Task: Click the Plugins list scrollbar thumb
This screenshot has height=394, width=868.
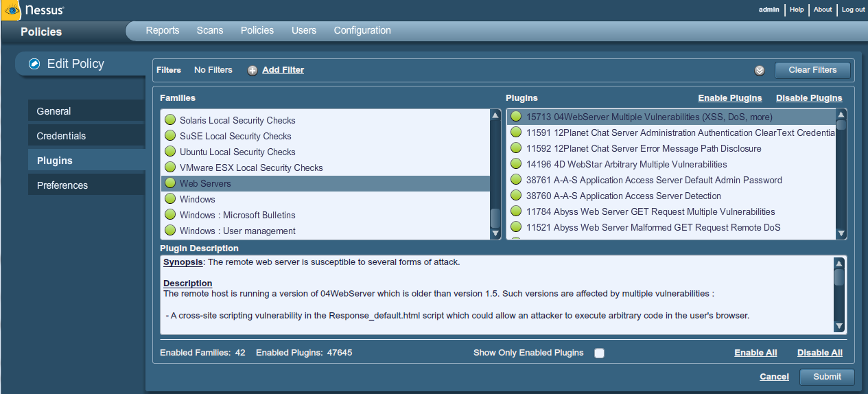Action: click(x=841, y=125)
